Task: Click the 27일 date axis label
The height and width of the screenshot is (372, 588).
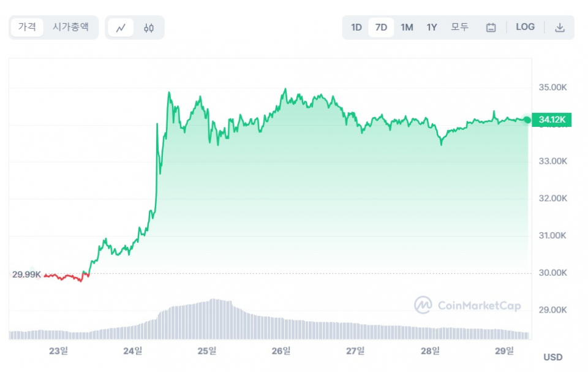Action: (x=355, y=351)
